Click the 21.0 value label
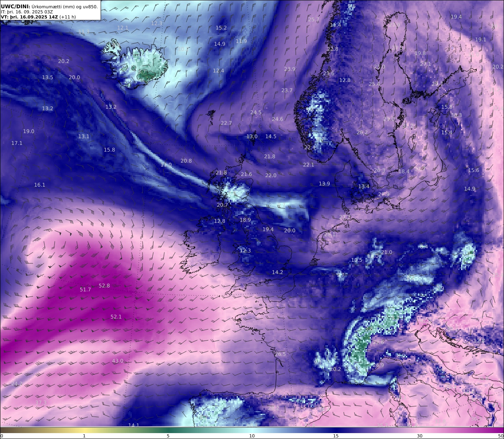This screenshot has height=439, width=504. (x=387, y=252)
